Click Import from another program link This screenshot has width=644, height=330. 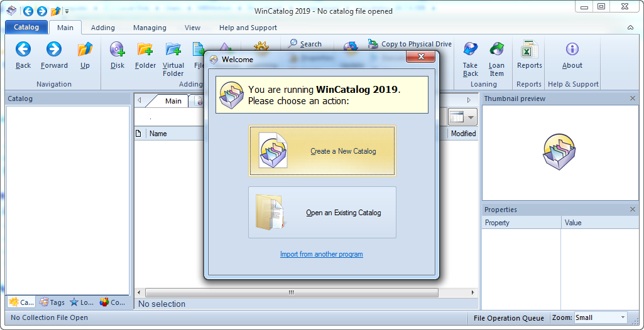coord(321,254)
